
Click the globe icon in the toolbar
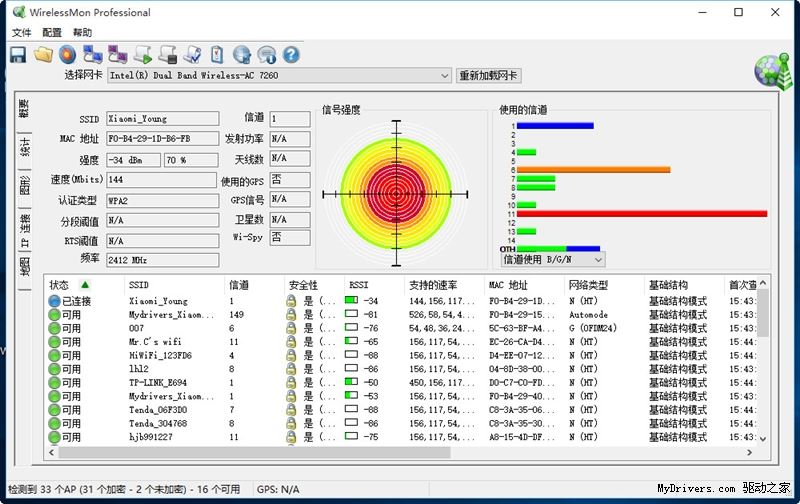pyautogui.click(x=242, y=55)
